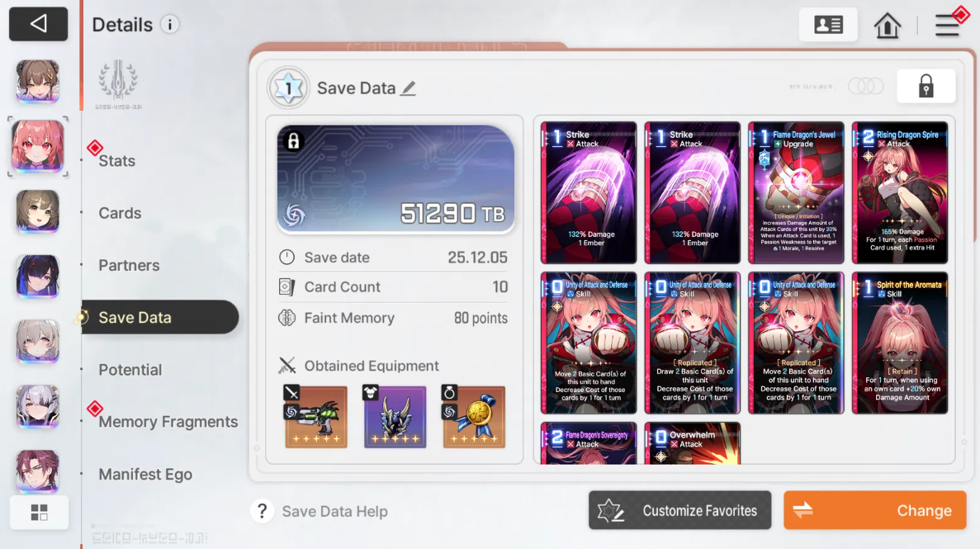Toggle the three-circle indicator near lock
This screenshot has height=549, width=980.
[x=865, y=87]
